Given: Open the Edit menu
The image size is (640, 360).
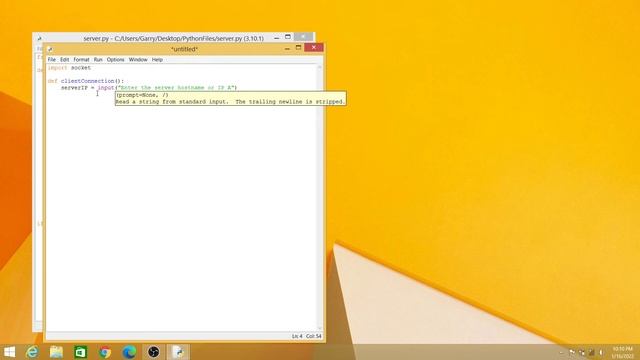Looking at the screenshot, I should (64, 60).
